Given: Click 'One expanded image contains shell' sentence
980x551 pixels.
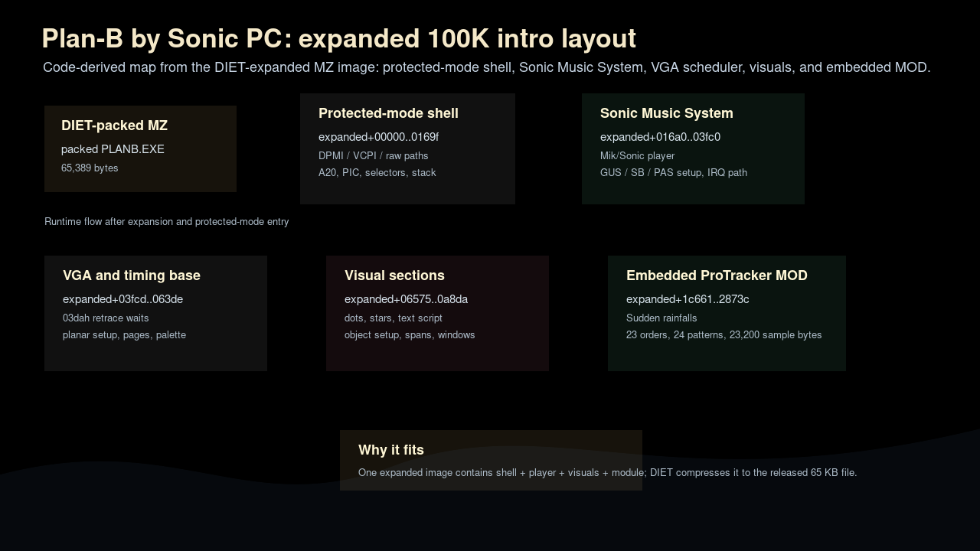Looking at the screenshot, I should pos(607,473).
